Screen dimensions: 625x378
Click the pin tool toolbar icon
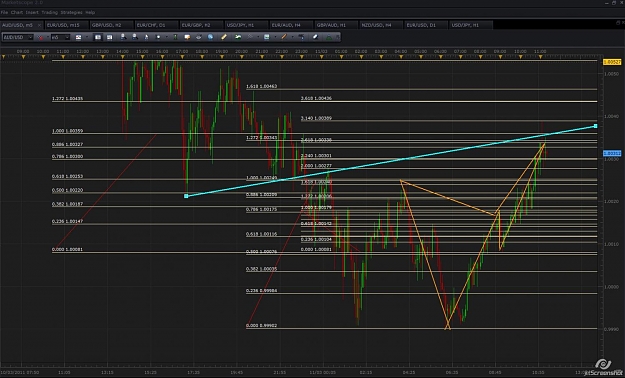pyautogui.click(x=250, y=37)
